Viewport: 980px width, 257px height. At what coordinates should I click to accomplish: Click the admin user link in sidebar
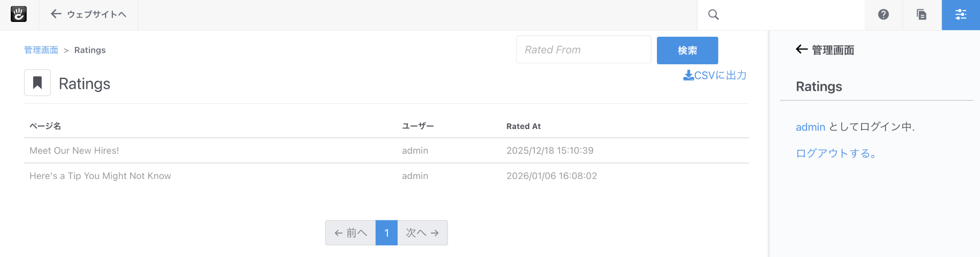point(810,127)
